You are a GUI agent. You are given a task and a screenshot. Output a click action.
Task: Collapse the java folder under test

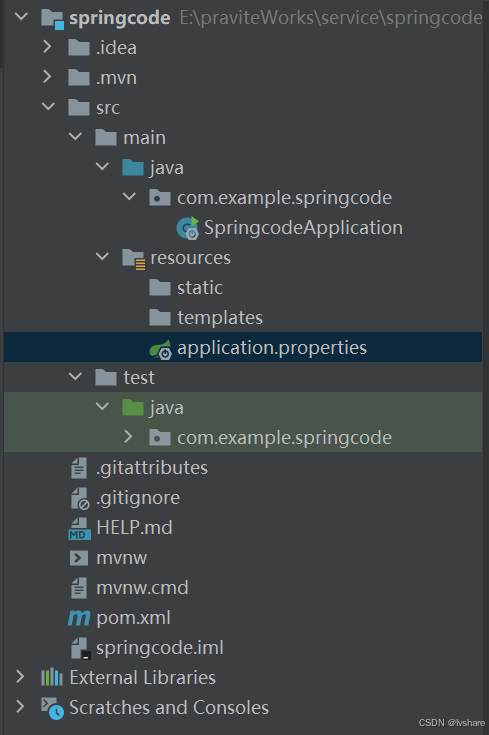tap(102, 407)
